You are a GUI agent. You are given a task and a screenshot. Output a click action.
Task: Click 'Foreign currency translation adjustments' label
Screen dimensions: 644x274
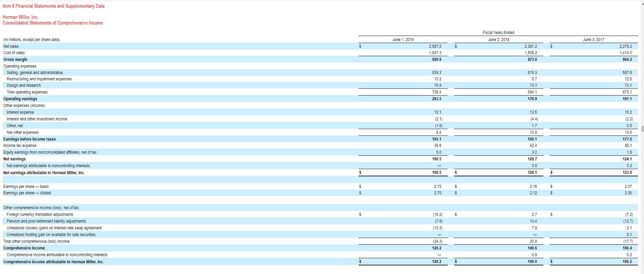tap(40, 214)
